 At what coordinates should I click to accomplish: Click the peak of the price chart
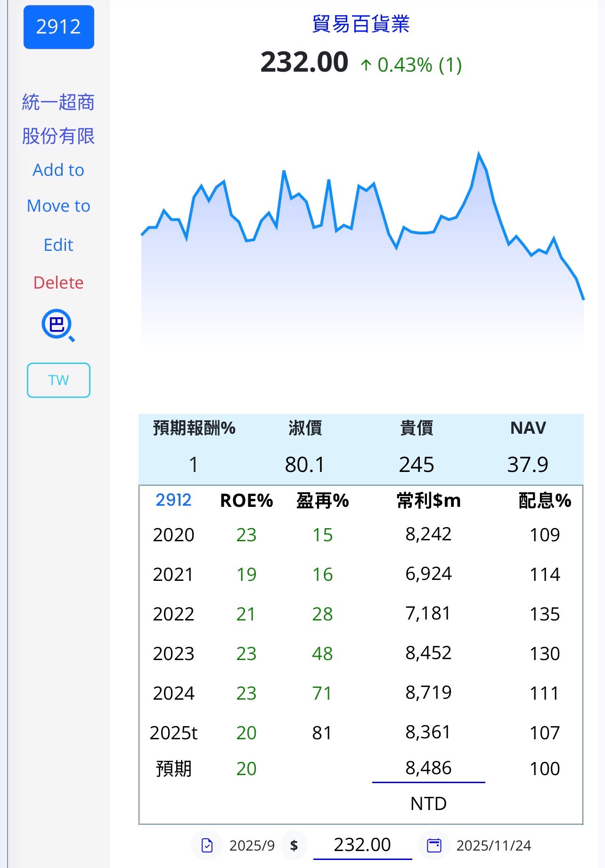pyautogui.click(x=479, y=154)
